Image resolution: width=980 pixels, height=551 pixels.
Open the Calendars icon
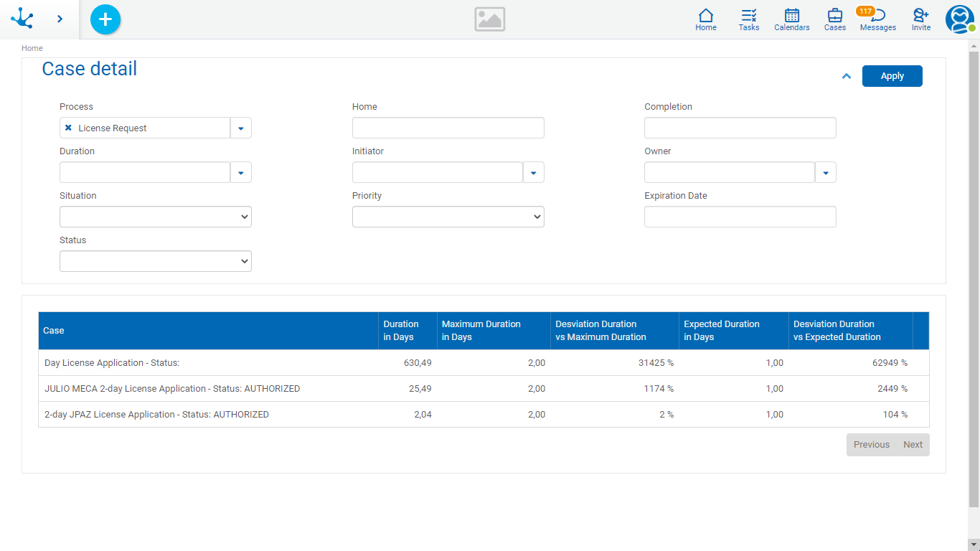791,19
